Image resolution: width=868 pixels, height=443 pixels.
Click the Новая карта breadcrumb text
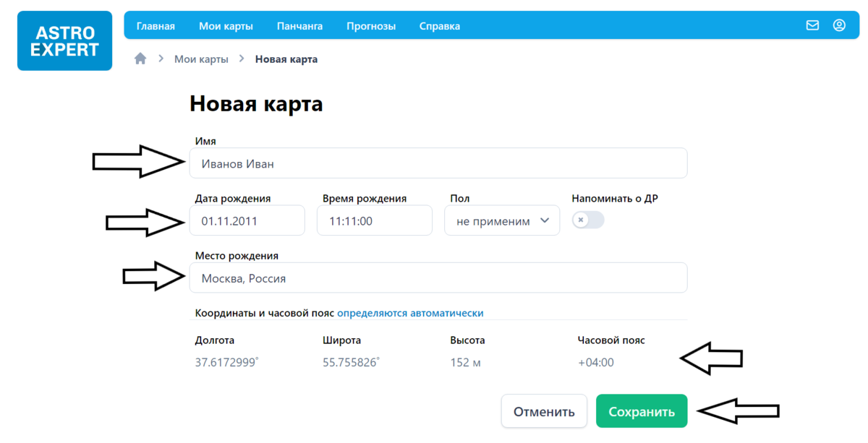pyautogui.click(x=286, y=59)
